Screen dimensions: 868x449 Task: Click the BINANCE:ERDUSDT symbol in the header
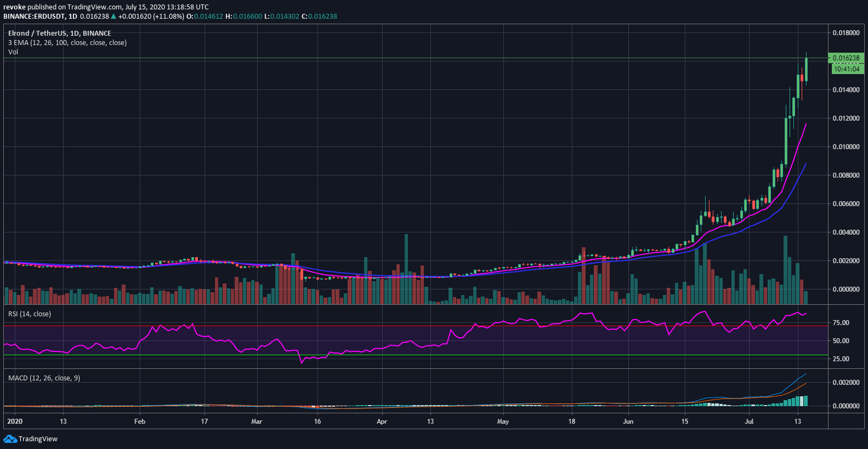click(33, 16)
